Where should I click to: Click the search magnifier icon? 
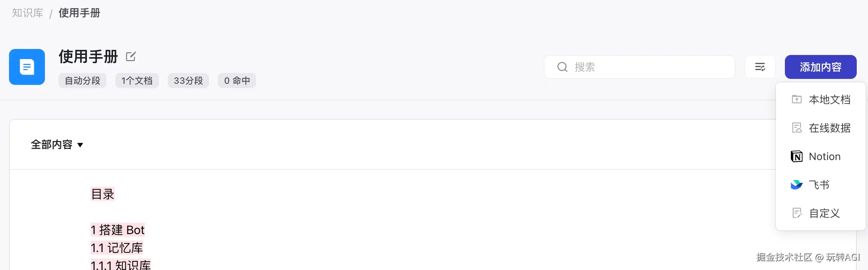[562, 67]
